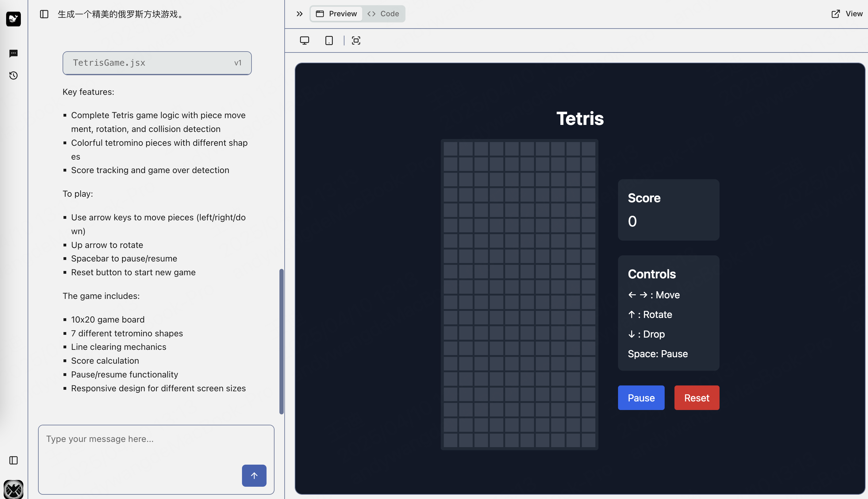Open the external View link

click(x=847, y=14)
